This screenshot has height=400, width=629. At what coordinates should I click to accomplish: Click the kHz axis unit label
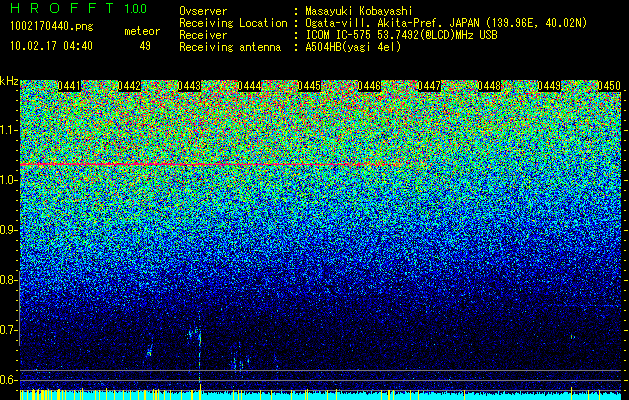coord(9,81)
